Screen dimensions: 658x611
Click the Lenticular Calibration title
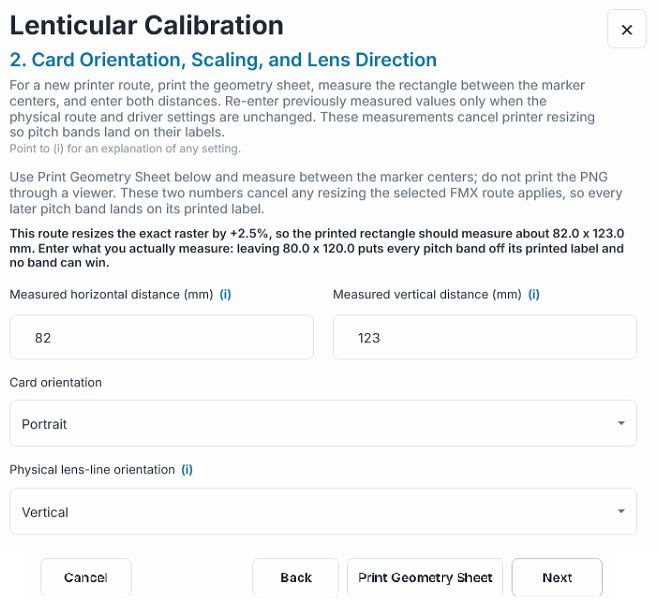click(146, 25)
